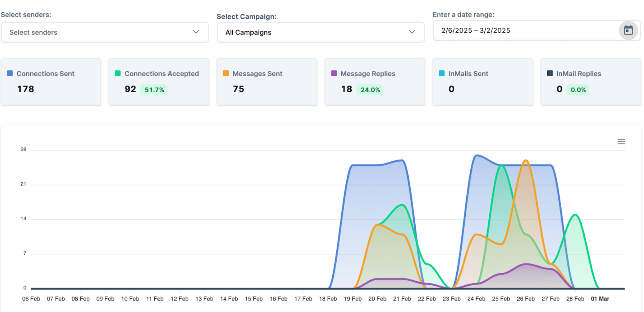This screenshot has height=312, width=644.
Task: Click the Select senders chevron arrow
Action: pos(196,32)
